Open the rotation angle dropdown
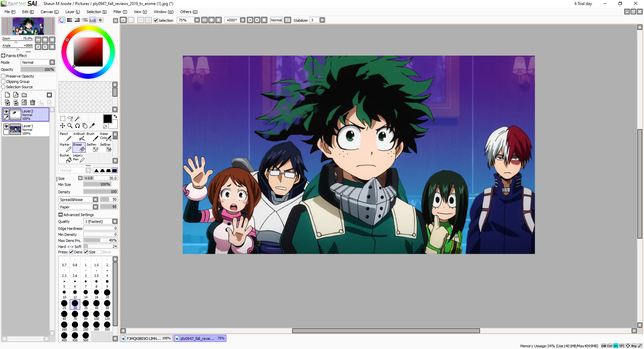644x349 pixels. [243, 20]
